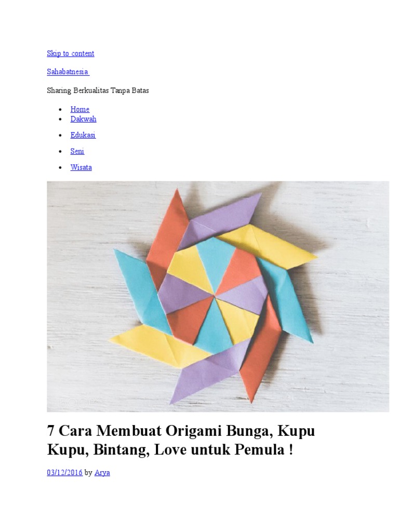This screenshot has width=399, height=532.
Task: Click the orange blade pointing to the top
Action: tap(168, 234)
